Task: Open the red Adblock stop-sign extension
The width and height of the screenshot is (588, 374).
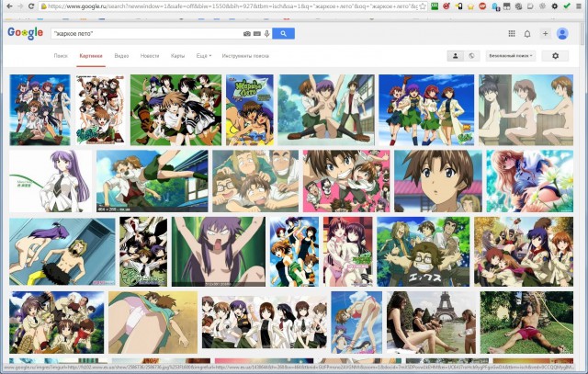Action: (482, 6)
